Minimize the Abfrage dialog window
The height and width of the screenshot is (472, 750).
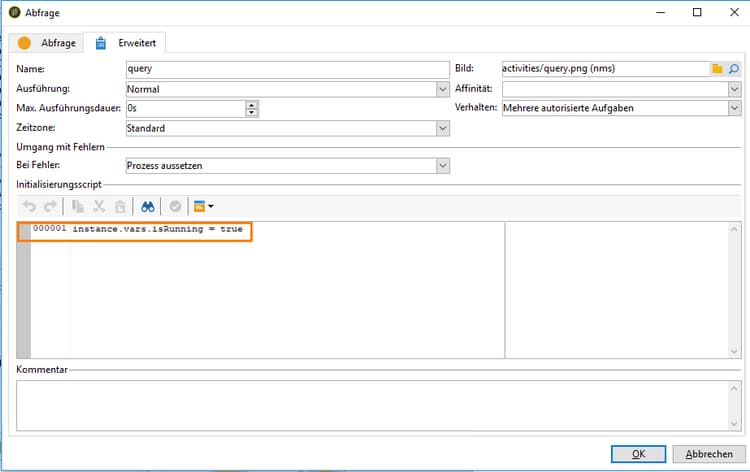tap(661, 12)
